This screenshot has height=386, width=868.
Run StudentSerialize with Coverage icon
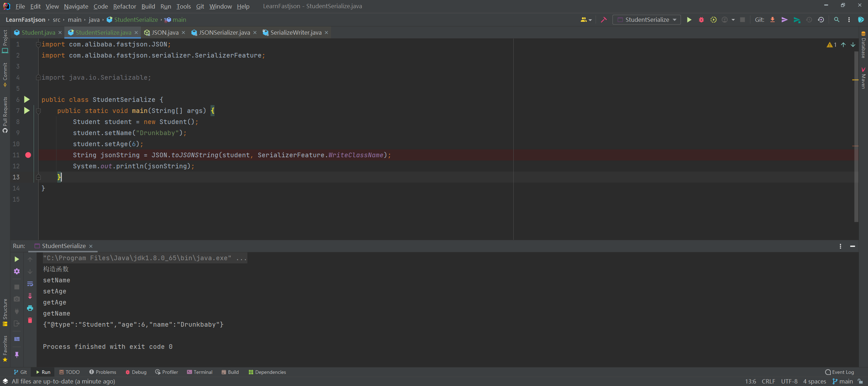(x=714, y=20)
